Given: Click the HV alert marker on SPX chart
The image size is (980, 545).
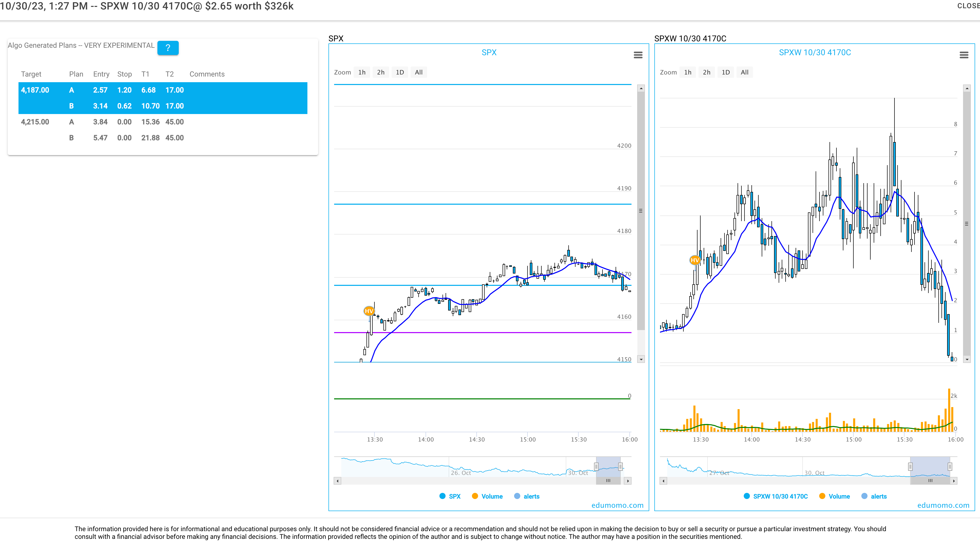Looking at the screenshot, I should [369, 311].
